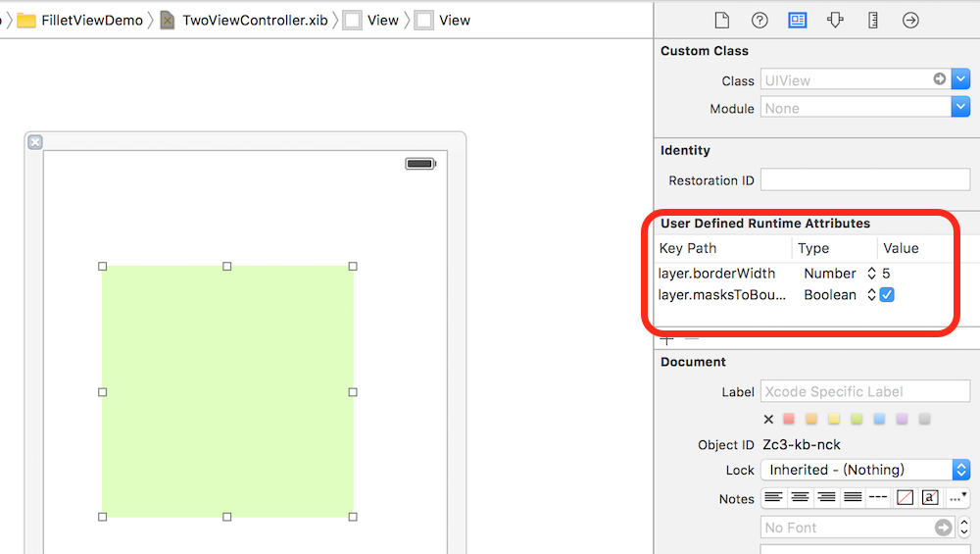Click the Number type cell
The width and height of the screenshot is (980, 554).
point(829,274)
